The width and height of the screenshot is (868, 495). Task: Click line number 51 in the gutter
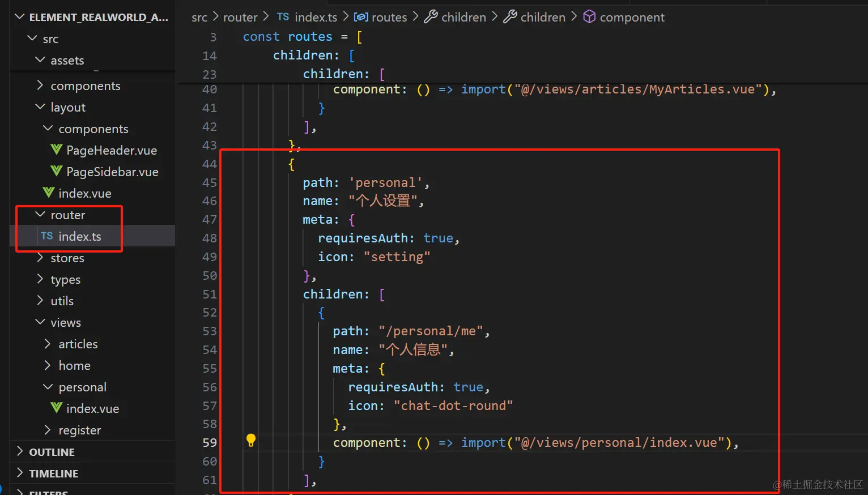click(x=210, y=295)
